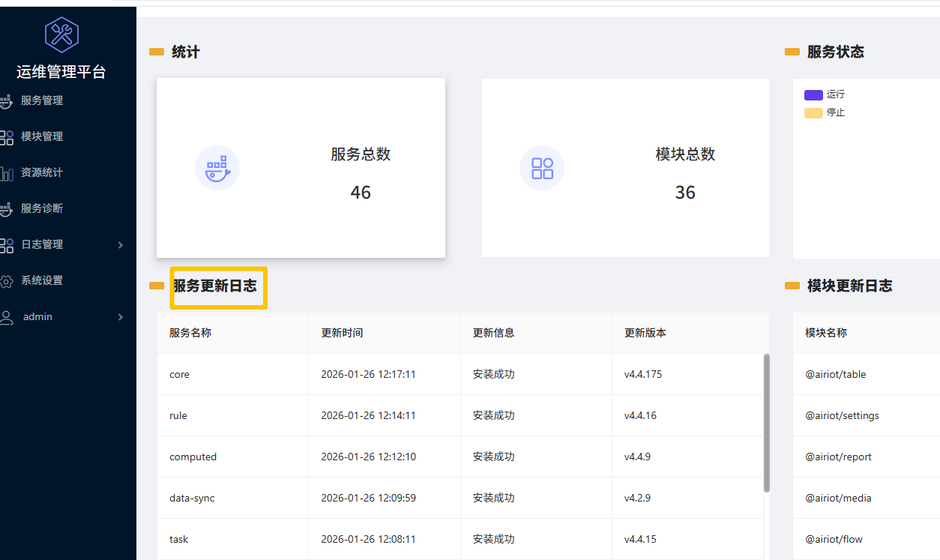Click the 系统设置 gear icon
The image size is (940, 560).
point(7,281)
